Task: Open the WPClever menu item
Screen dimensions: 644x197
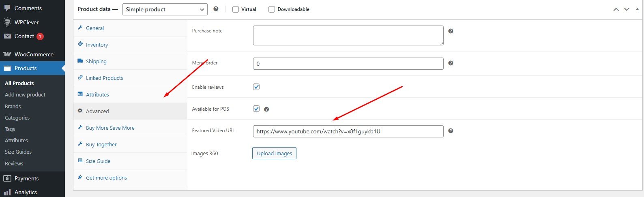Action: pyautogui.click(x=32, y=22)
